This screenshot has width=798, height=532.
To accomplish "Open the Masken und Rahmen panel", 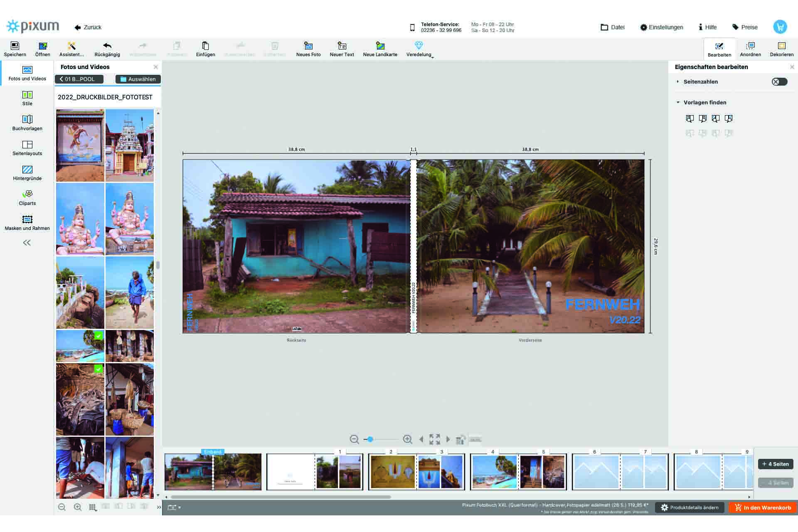I will click(x=27, y=223).
